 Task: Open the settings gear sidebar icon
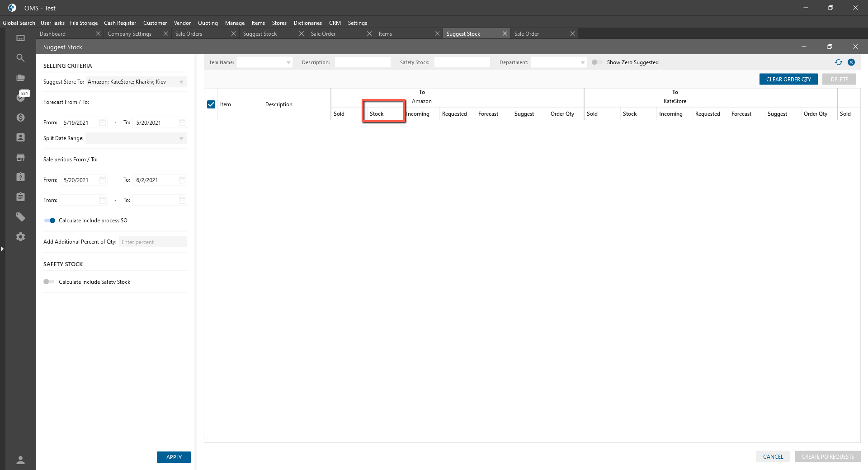coord(20,237)
